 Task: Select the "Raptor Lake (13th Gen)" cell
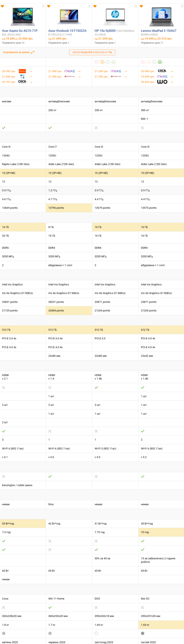click(23, 164)
